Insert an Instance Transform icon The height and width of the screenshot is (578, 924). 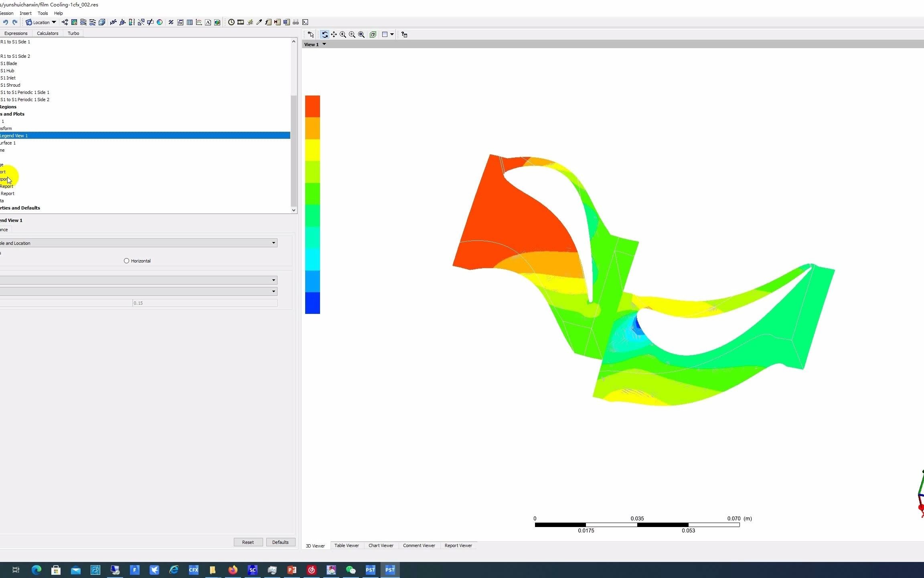click(141, 22)
